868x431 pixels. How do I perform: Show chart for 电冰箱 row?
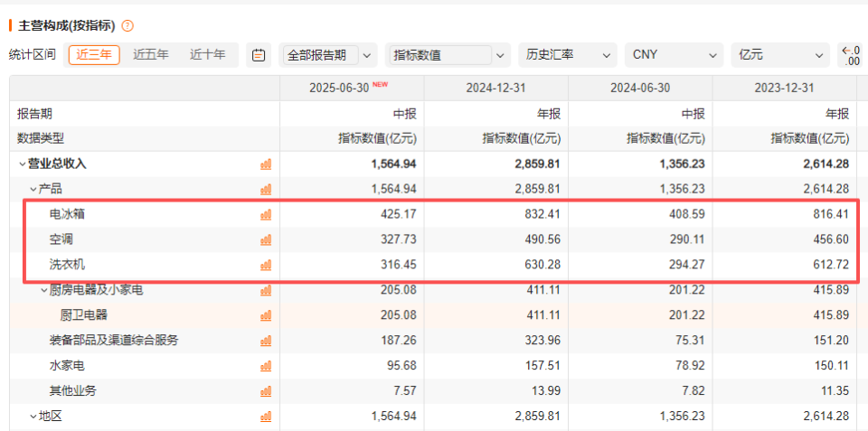coord(266,215)
